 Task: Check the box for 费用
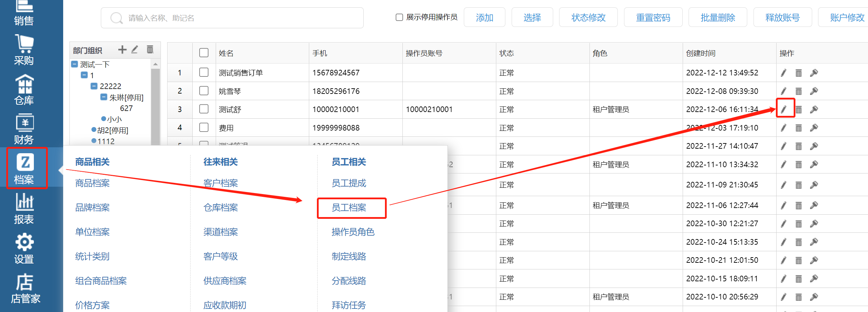click(x=204, y=127)
